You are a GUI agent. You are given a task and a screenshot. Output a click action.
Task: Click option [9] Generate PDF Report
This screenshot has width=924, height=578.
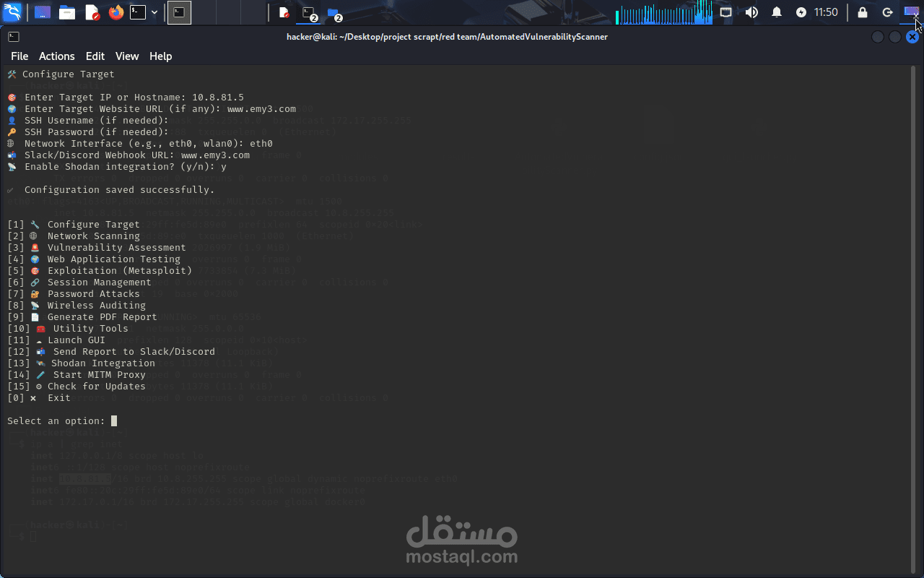[x=82, y=317]
